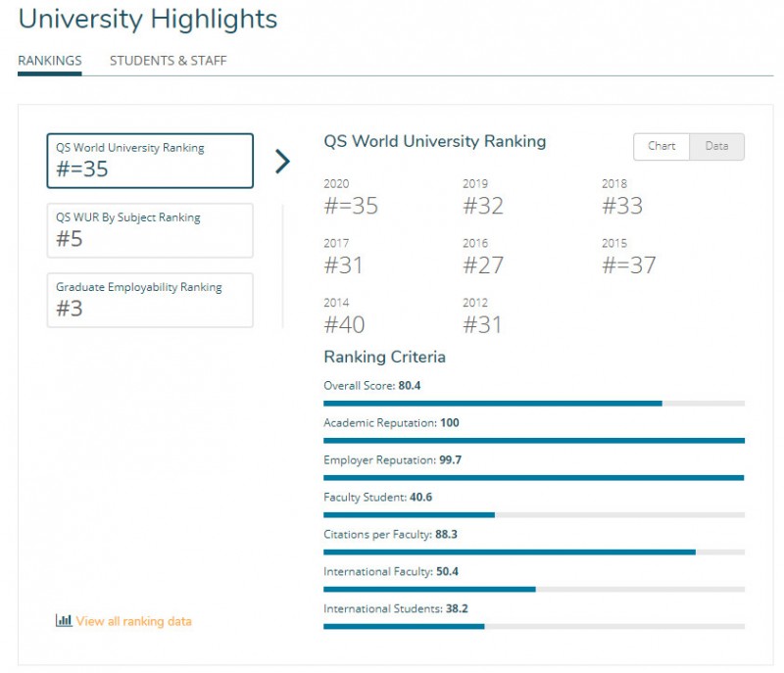Screen dimensions: 784x673
Task: Open View all ranking data link
Action: (133, 621)
